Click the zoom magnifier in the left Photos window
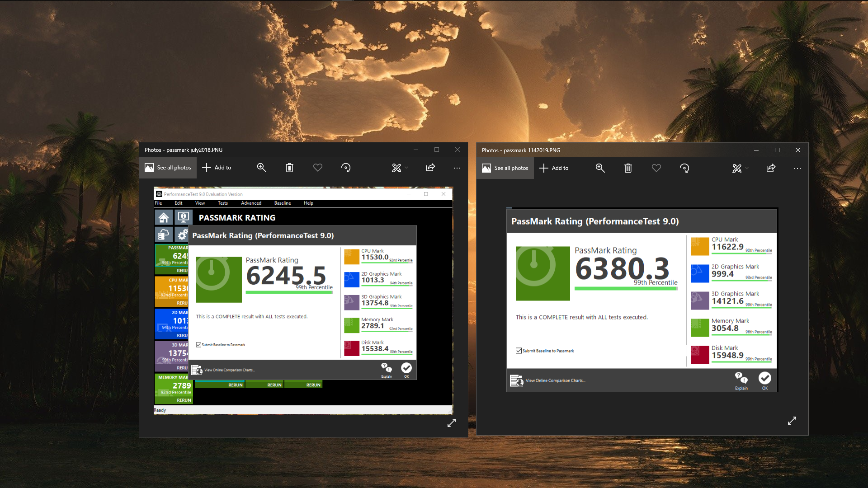The width and height of the screenshot is (868, 488). click(x=261, y=168)
